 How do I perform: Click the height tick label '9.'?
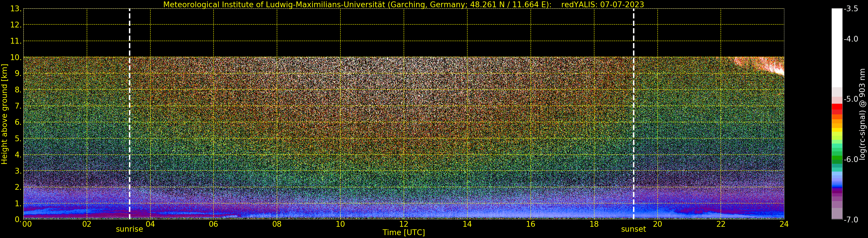click(18, 73)
